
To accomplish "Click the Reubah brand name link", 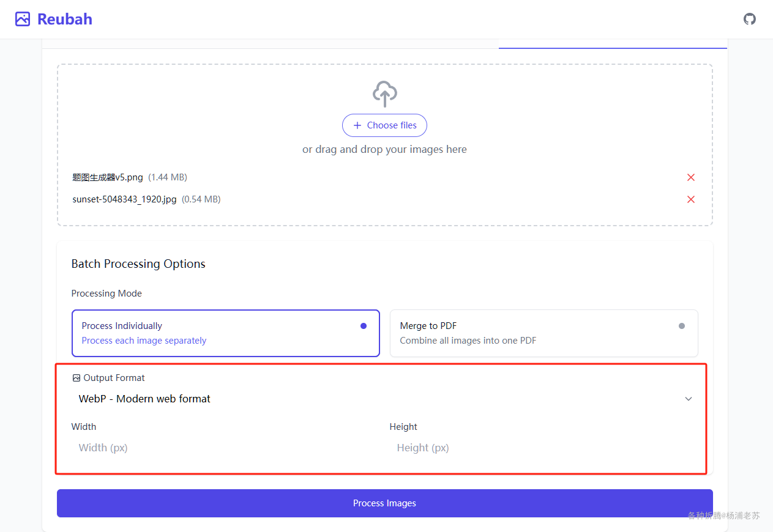I will [x=65, y=19].
